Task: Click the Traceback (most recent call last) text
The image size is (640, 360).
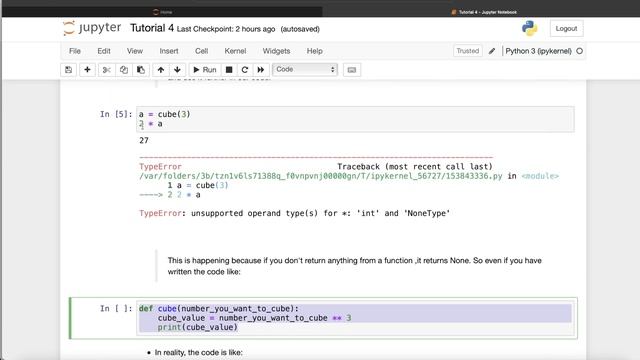Action: pos(415,167)
